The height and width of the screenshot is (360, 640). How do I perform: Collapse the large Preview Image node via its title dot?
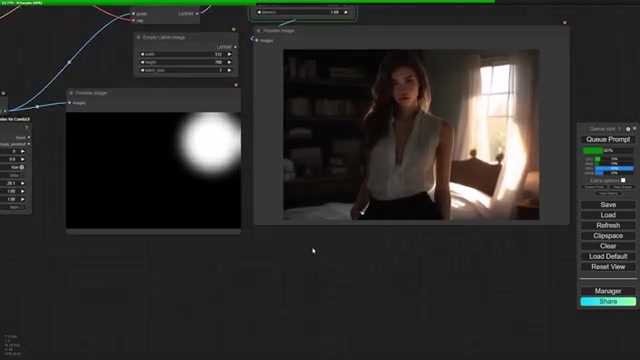click(258, 31)
